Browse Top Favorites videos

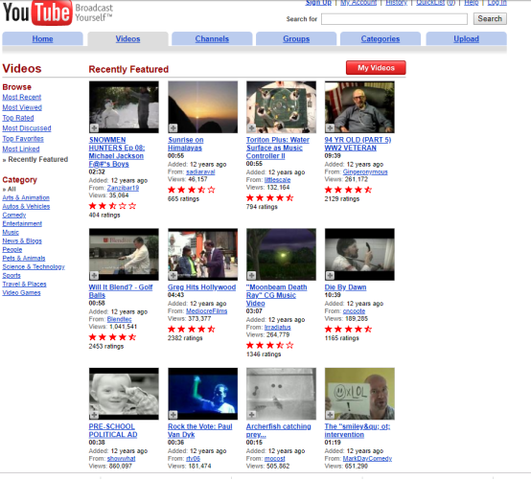point(23,139)
